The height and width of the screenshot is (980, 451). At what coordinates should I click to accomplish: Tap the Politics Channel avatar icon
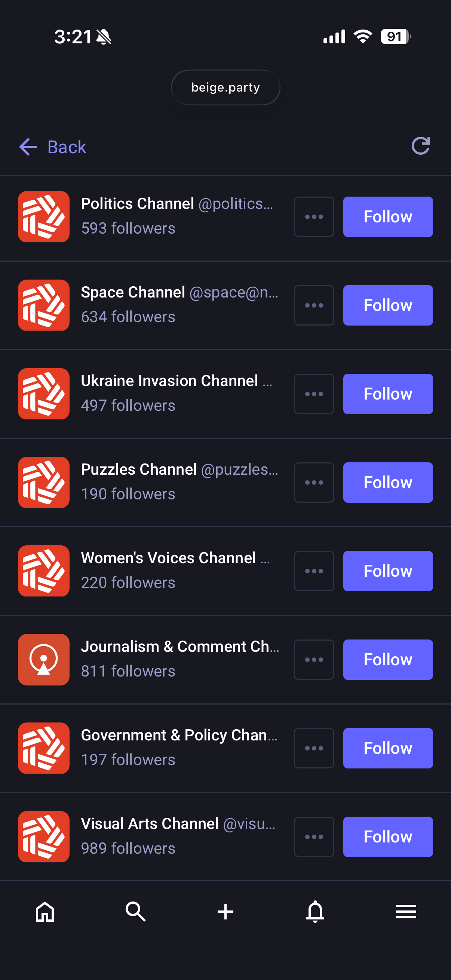44,216
